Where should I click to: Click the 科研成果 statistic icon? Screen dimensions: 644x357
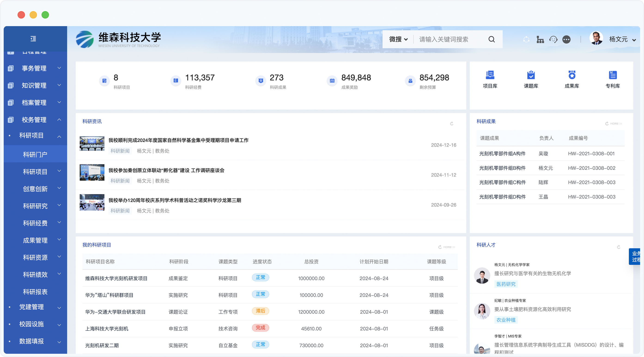tap(261, 80)
